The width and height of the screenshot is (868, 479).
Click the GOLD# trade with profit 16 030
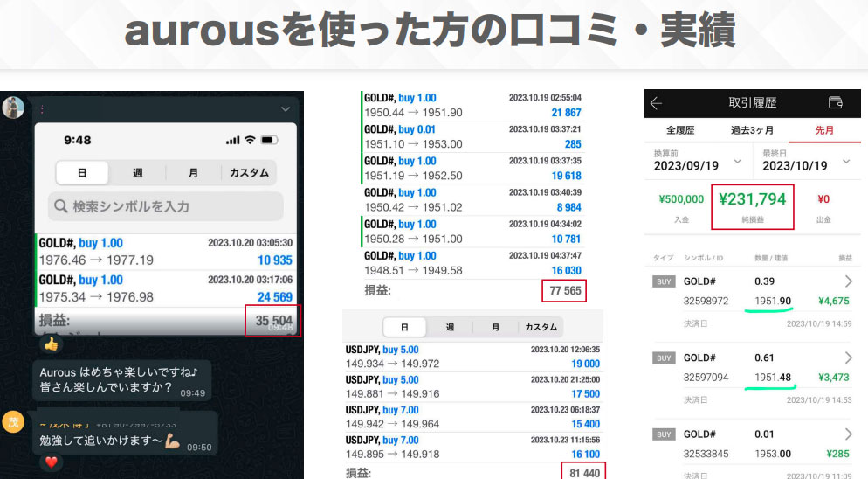(x=472, y=263)
